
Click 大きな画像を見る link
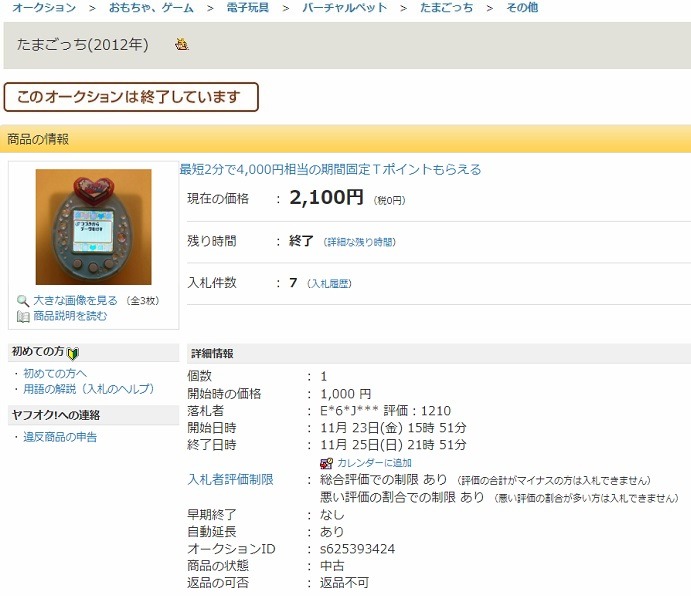[75, 300]
